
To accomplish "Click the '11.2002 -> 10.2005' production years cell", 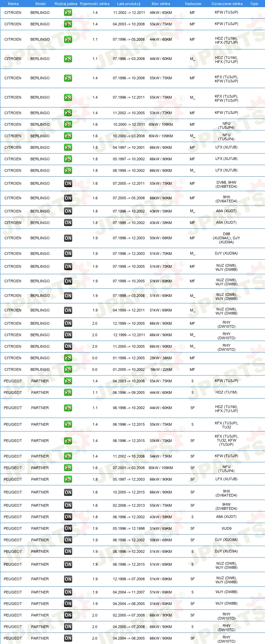I will tap(129, 113).
